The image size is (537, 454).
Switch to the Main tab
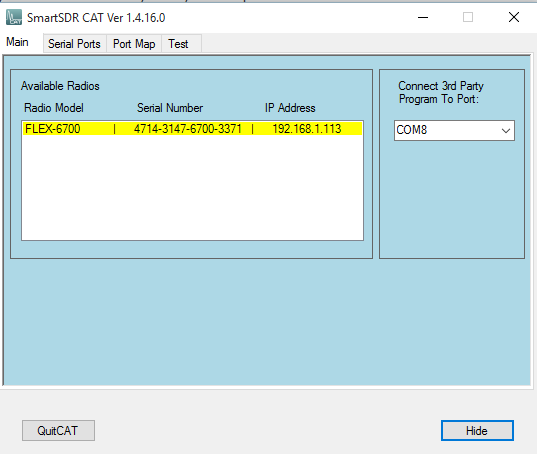(x=17, y=42)
